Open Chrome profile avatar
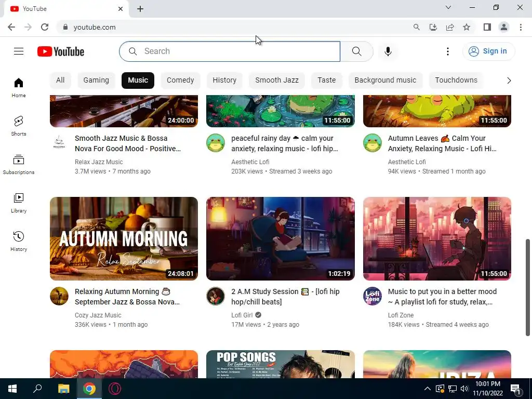Screen dimensions: 532x399 pos(504,27)
